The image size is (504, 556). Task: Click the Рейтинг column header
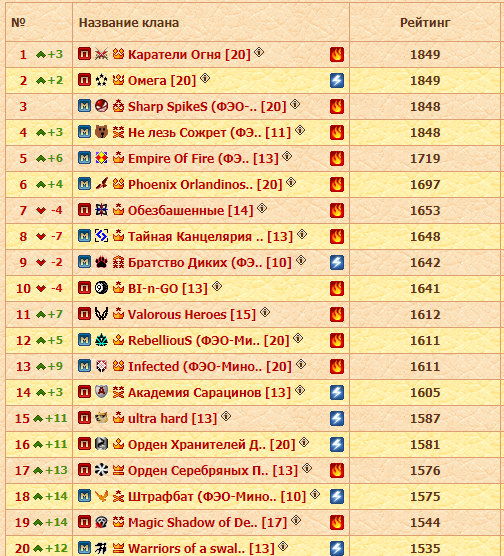(x=425, y=23)
